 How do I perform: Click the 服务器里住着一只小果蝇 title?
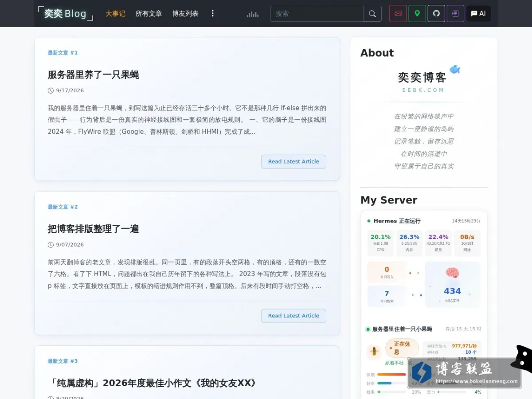(402, 329)
